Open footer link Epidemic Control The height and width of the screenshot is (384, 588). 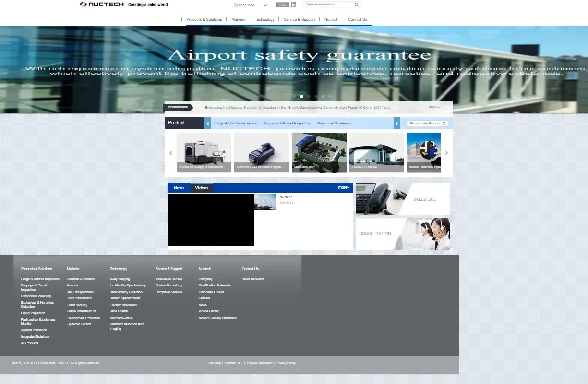[79, 324]
